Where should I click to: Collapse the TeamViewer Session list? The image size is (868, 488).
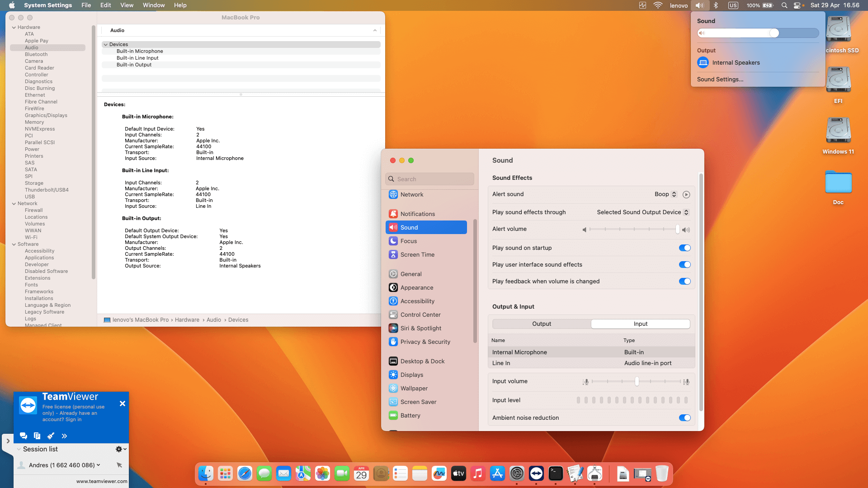click(19, 449)
